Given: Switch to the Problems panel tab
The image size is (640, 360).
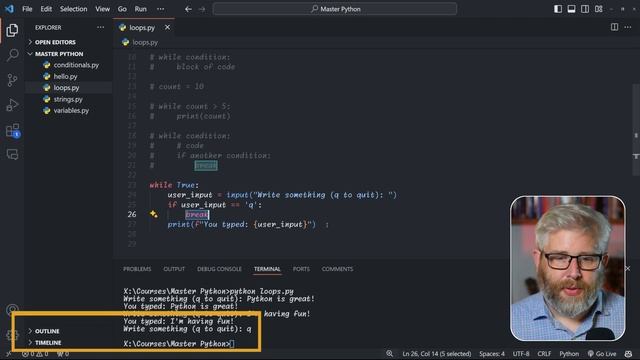Looking at the screenshot, I should (x=137, y=269).
